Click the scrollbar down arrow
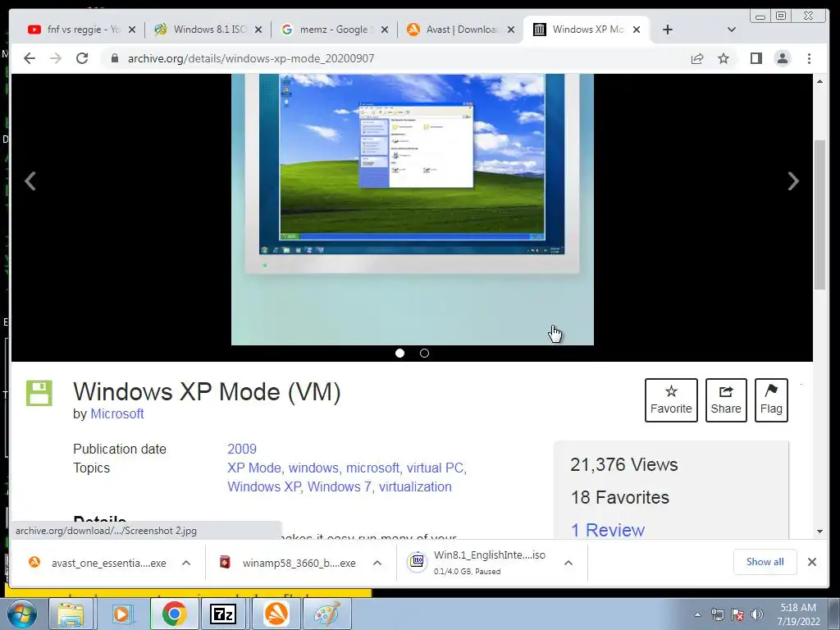Screen dimensions: 840x630 click(x=819, y=532)
